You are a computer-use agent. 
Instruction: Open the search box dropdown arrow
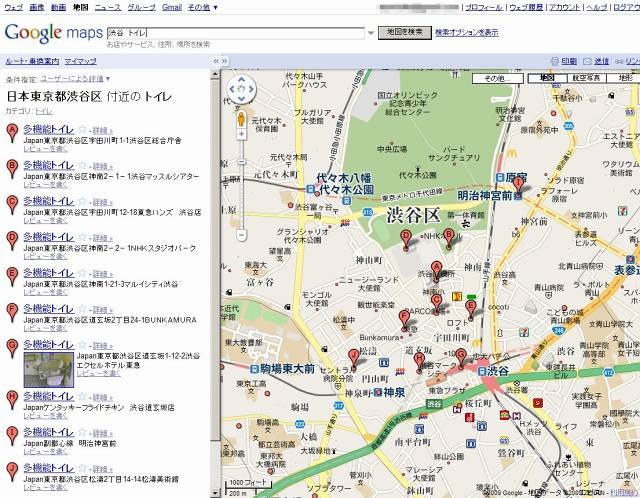coord(371,33)
